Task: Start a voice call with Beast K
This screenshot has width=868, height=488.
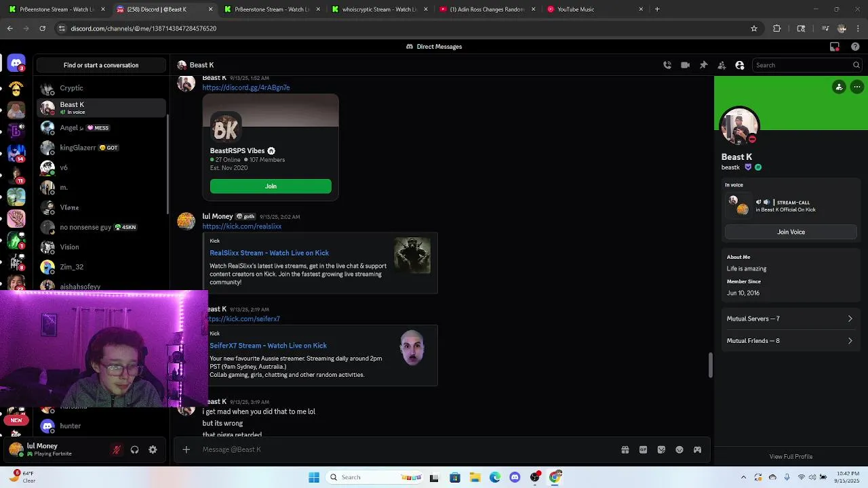Action: pyautogui.click(x=667, y=65)
